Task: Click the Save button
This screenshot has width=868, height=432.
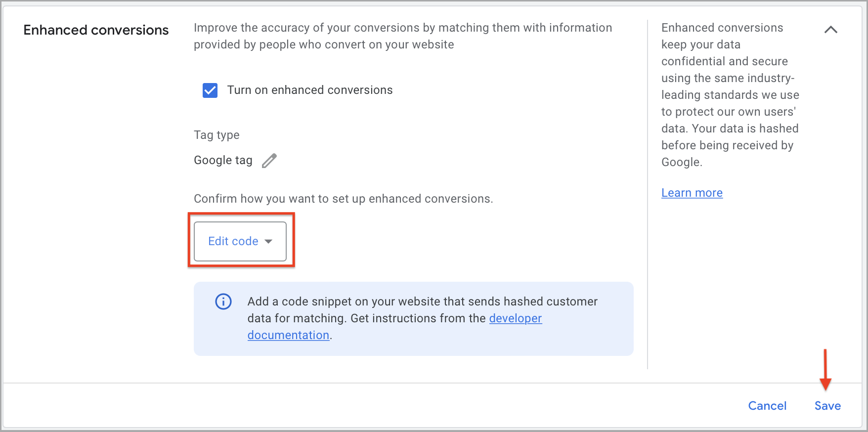Action: 827,406
